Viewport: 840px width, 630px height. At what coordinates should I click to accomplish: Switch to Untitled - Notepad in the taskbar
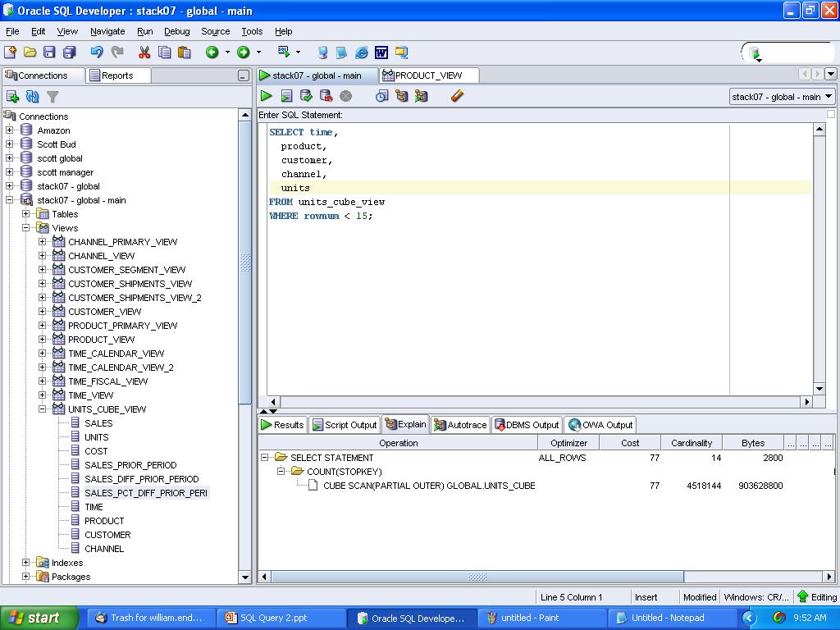tap(673, 618)
